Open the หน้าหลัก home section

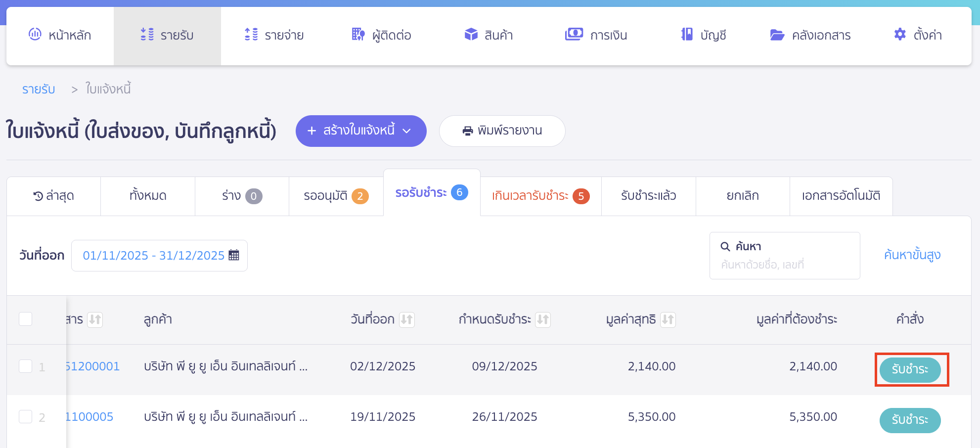pyautogui.click(x=35, y=35)
